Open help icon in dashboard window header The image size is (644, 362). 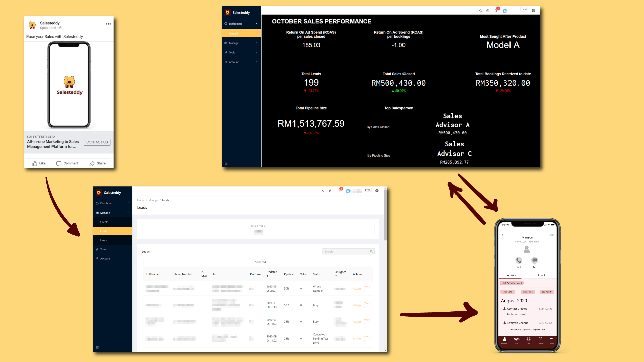click(x=488, y=11)
